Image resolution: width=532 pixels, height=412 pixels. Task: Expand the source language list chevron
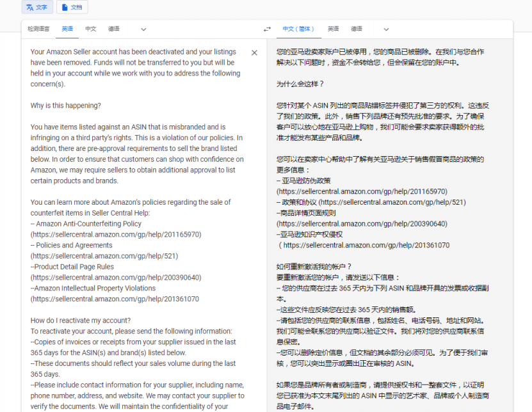click(x=143, y=29)
